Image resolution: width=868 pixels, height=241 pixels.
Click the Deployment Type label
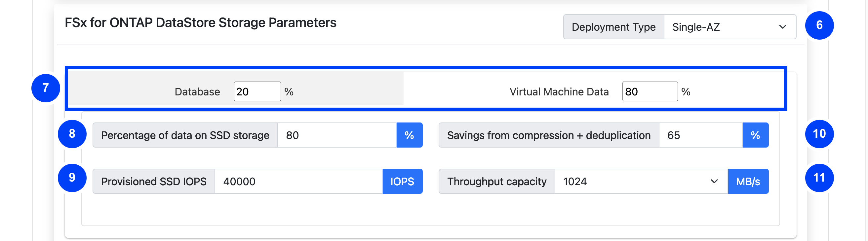coord(613,27)
